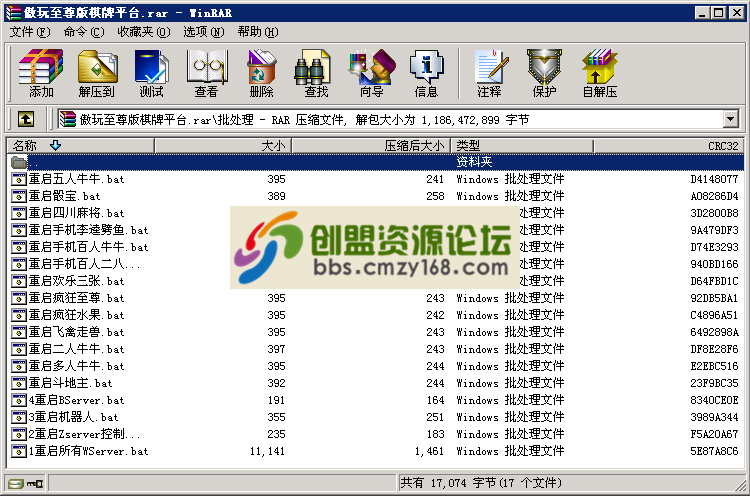Click compressed size 1,461
This screenshot has width=750, height=496.
[x=429, y=451]
